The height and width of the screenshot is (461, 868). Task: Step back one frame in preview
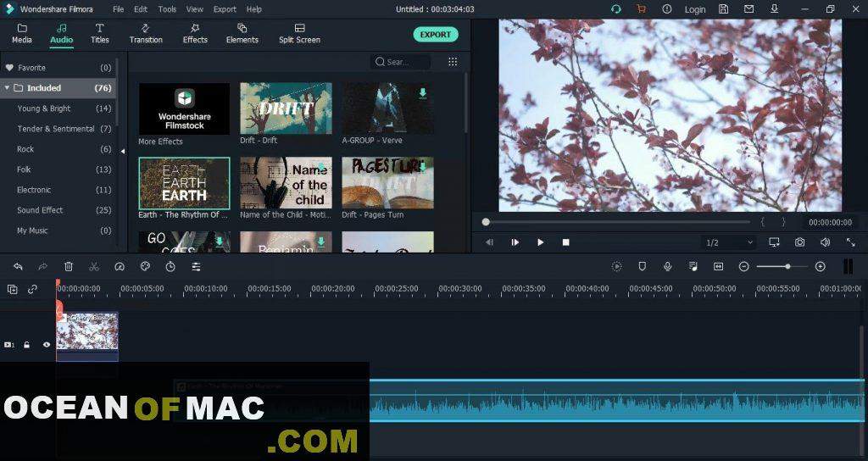click(489, 242)
